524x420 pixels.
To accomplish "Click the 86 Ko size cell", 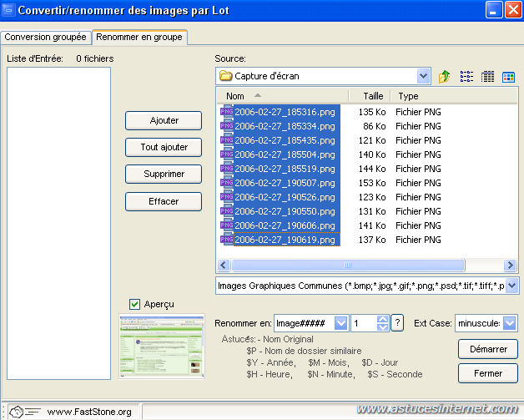I will coord(375,126).
